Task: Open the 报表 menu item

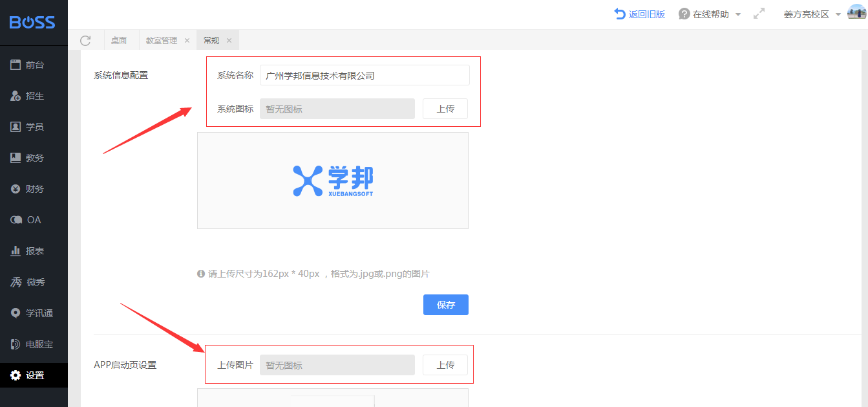Action: pyautogui.click(x=34, y=251)
